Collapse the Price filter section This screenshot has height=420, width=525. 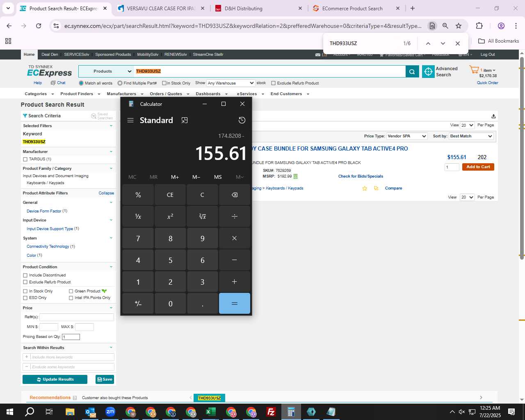click(111, 308)
